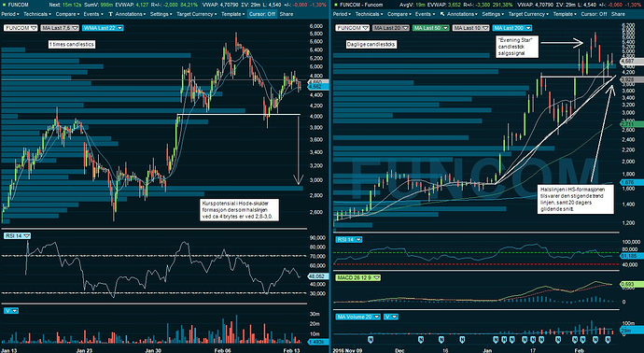The height and width of the screenshot is (353, 644).
Task: Click the Share button in right chart
Action: 618,14
